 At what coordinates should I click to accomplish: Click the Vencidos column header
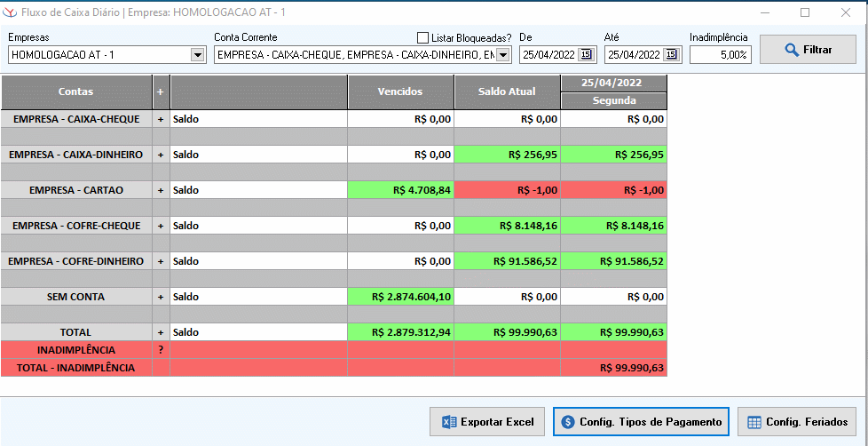(x=401, y=92)
